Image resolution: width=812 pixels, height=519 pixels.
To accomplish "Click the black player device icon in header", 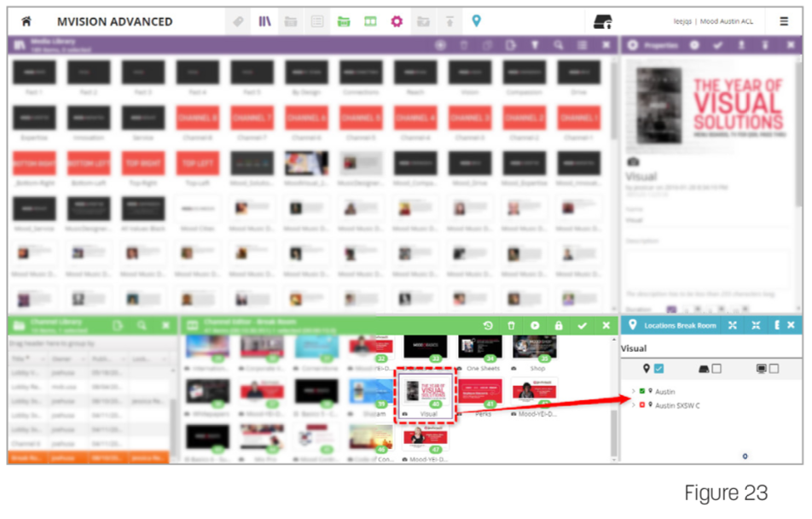I will (603, 21).
